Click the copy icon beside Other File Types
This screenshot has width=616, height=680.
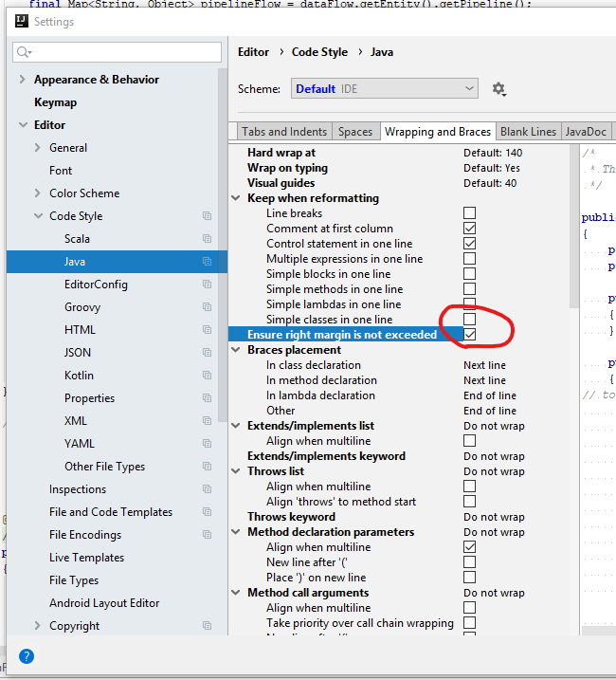208,467
